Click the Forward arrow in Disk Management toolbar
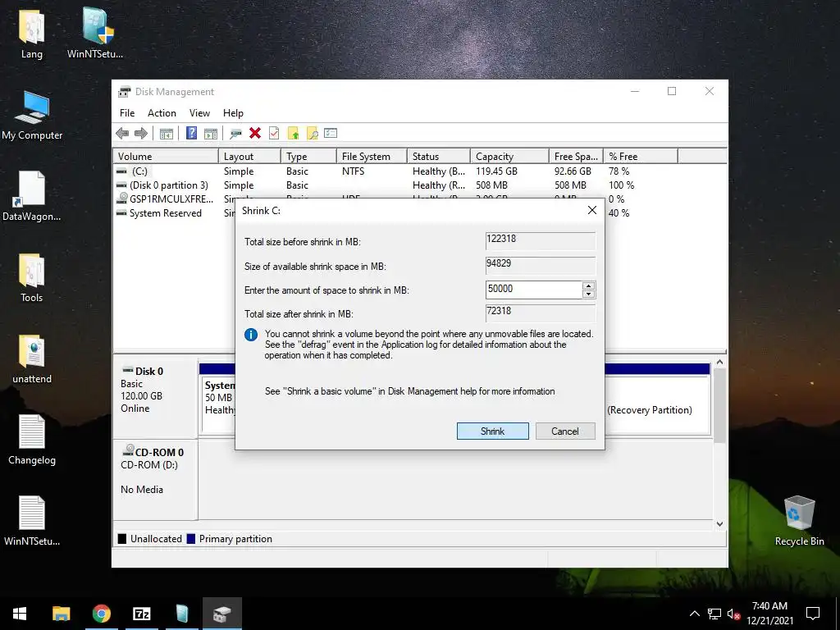The width and height of the screenshot is (840, 630). [141, 134]
